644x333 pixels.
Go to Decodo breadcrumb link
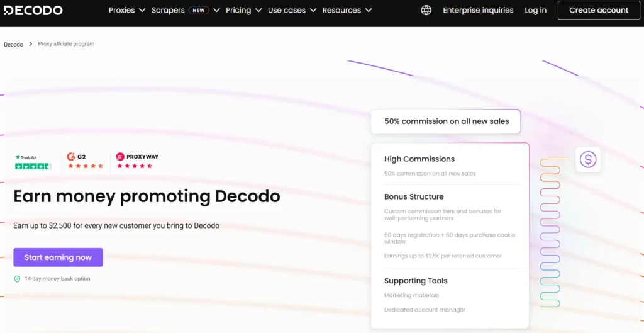pos(14,45)
